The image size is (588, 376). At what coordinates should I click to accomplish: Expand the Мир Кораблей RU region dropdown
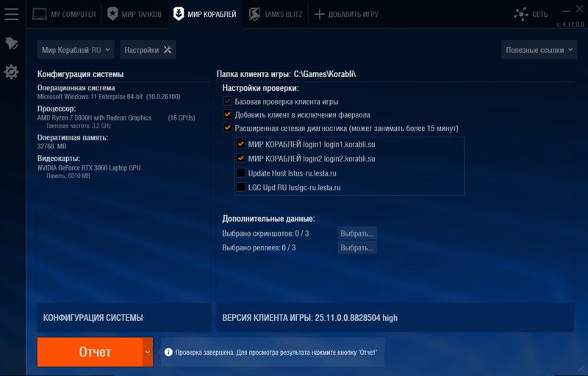point(76,50)
